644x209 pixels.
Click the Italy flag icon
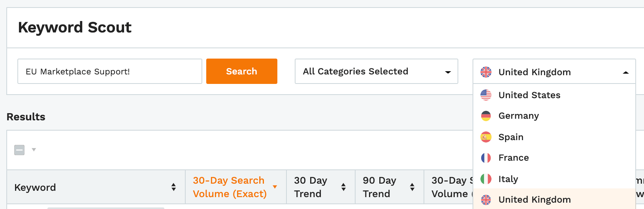pos(486,179)
